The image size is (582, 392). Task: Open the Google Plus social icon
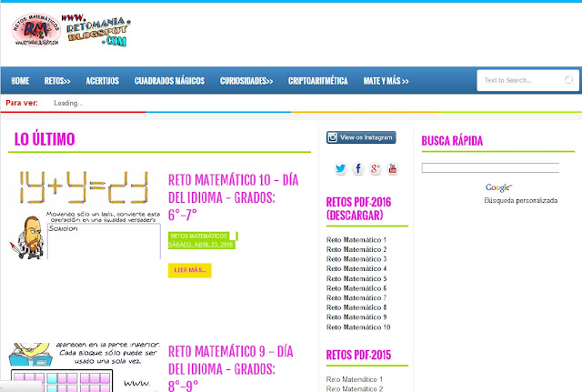tap(376, 169)
